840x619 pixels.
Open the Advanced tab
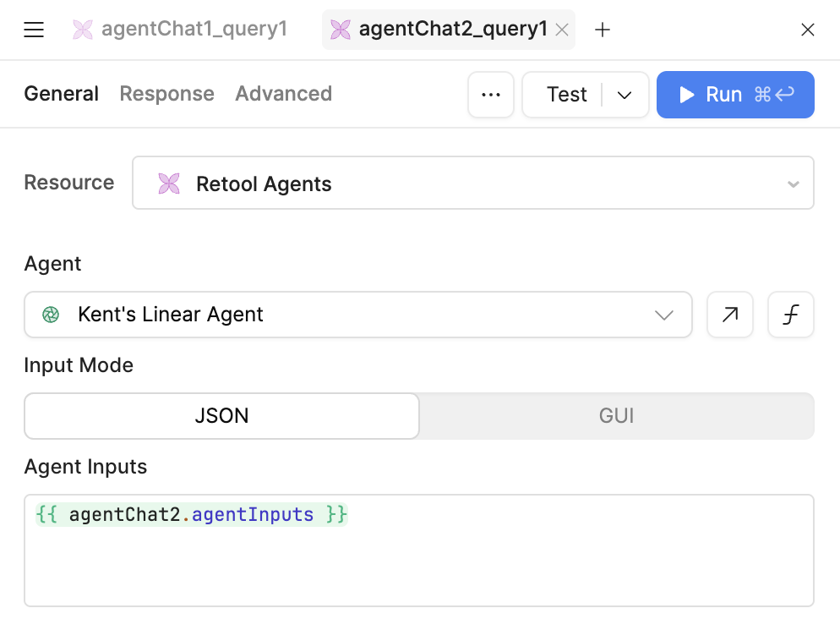coord(283,94)
